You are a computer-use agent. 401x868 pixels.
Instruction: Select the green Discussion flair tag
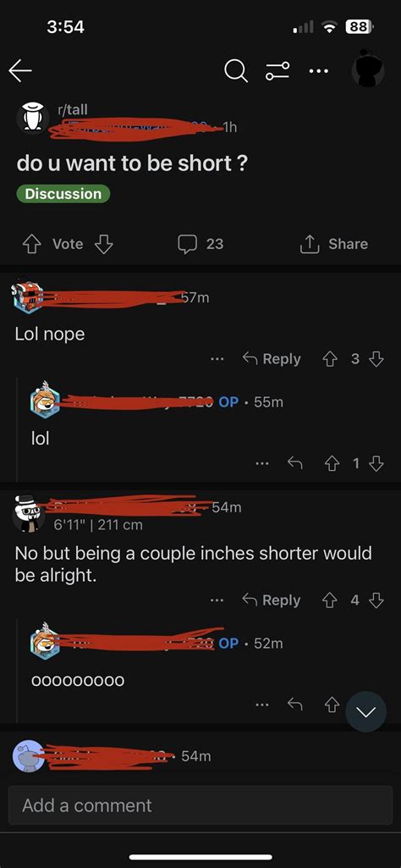coord(63,194)
